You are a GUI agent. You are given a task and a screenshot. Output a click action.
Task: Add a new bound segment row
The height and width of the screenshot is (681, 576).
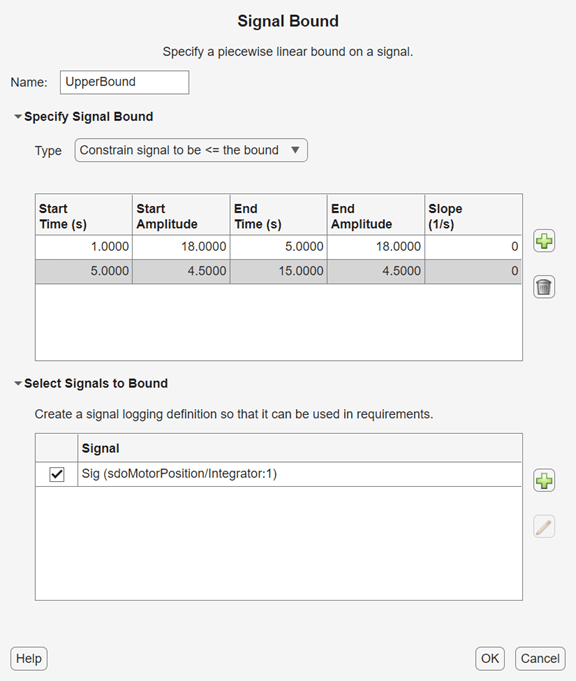click(x=544, y=241)
